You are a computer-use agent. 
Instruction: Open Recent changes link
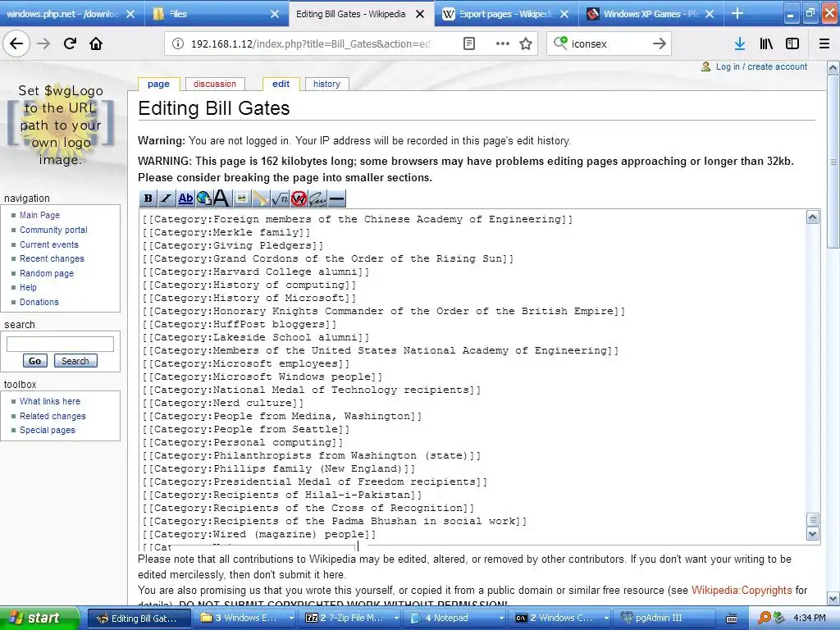click(x=52, y=258)
